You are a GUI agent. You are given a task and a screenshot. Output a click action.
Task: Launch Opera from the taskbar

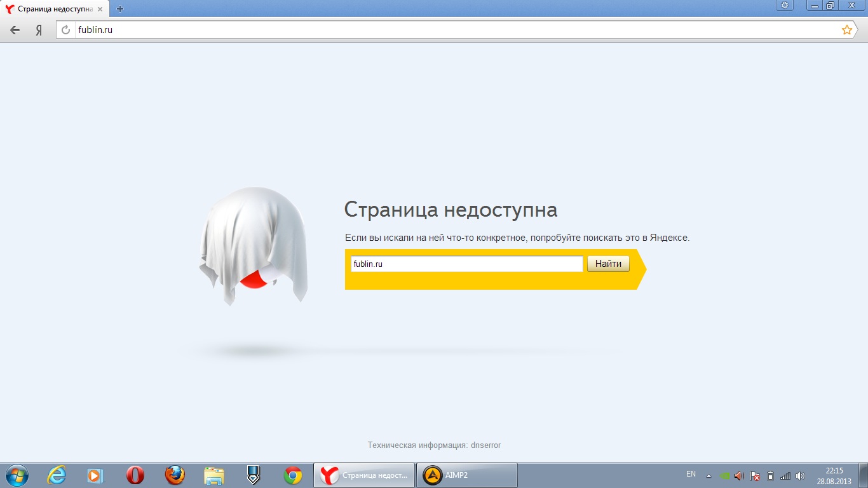coord(135,475)
